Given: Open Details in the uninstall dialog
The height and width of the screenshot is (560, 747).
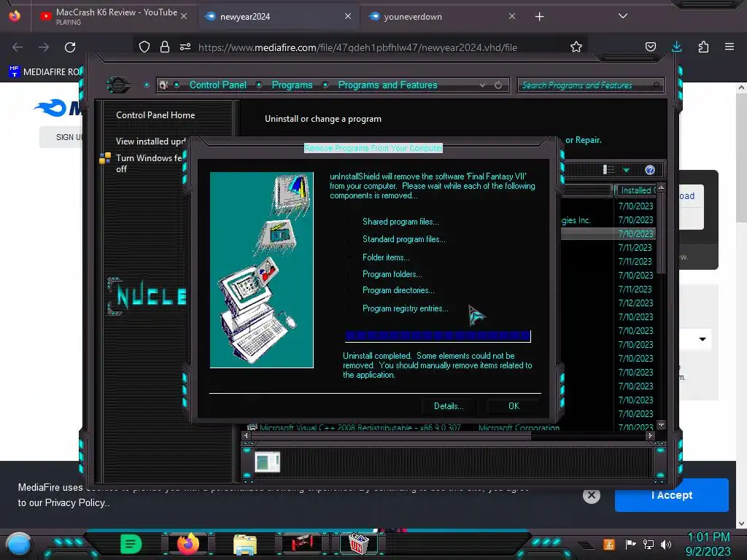Looking at the screenshot, I should [x=449, y=405].
